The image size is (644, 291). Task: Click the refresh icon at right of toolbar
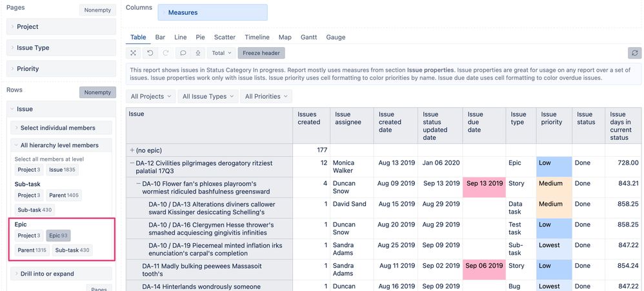pyautogui.click(x=634, y=53)
